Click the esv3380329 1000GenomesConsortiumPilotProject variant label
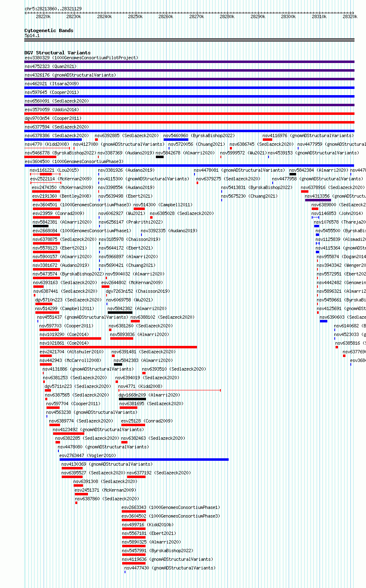The height and width of the screenshot is (588, 366). point(81,58)
